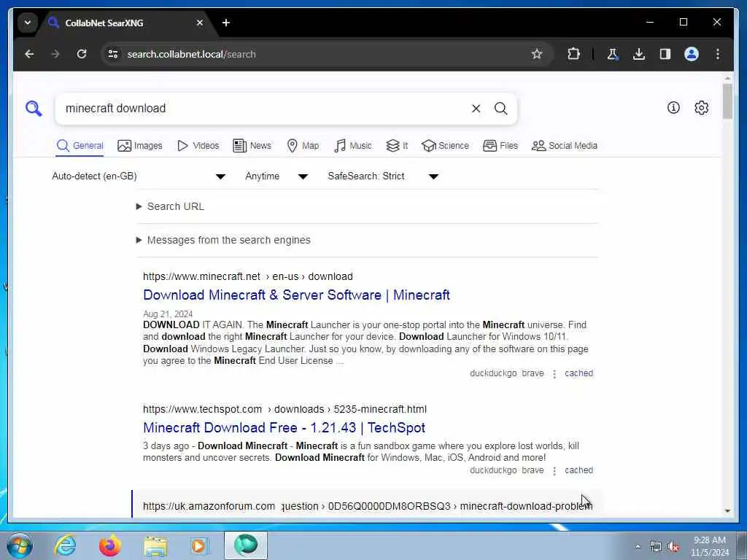
Task: Expand Messages from the search engines
Action: coord(223,240)
